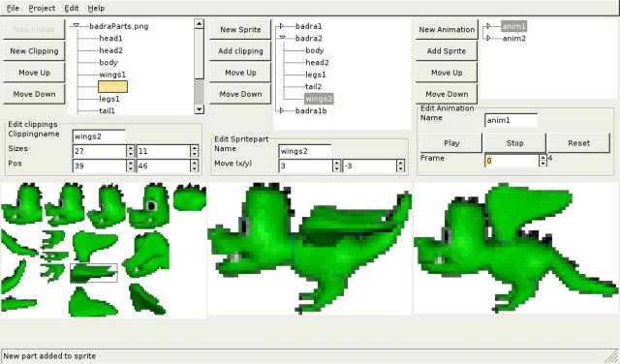Click the Move y field showing -3

[x=370, y=166]
